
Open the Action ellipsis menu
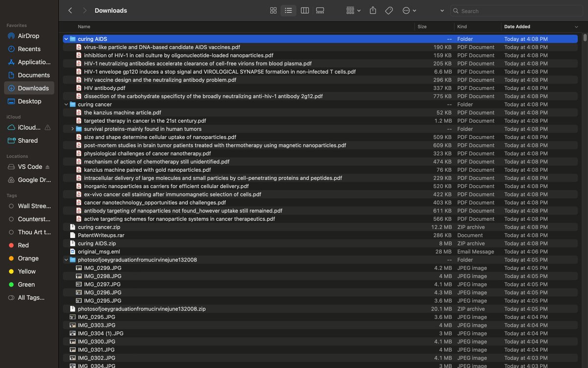(x=409, y=10)
